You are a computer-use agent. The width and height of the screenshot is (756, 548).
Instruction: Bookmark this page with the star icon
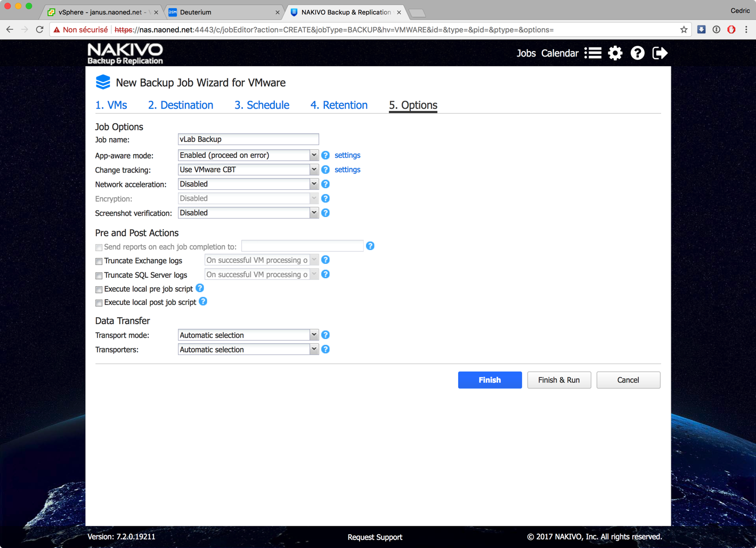coord(684,30)
